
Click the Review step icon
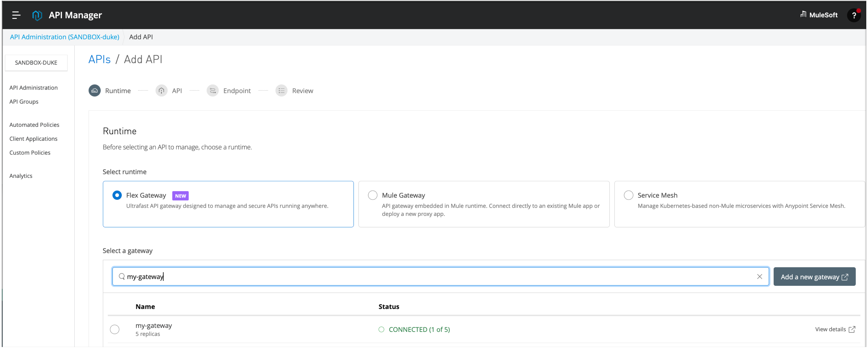click(x=281, y=90)
